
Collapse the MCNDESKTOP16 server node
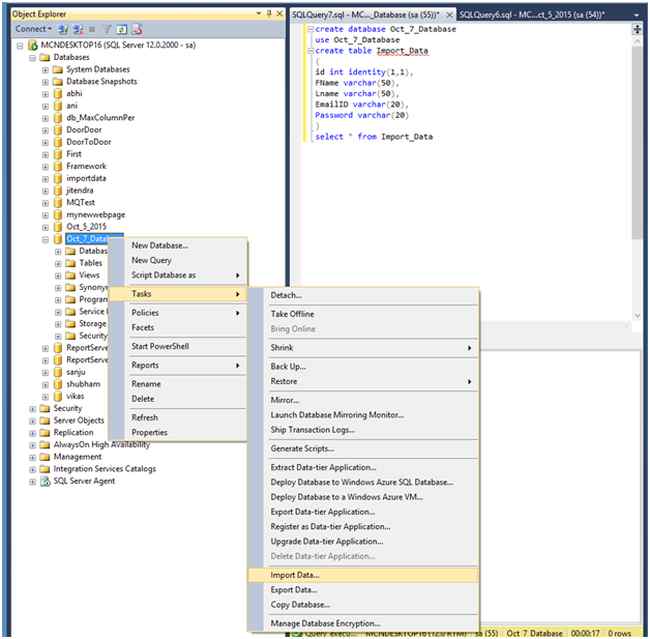[x=19, y=46]
